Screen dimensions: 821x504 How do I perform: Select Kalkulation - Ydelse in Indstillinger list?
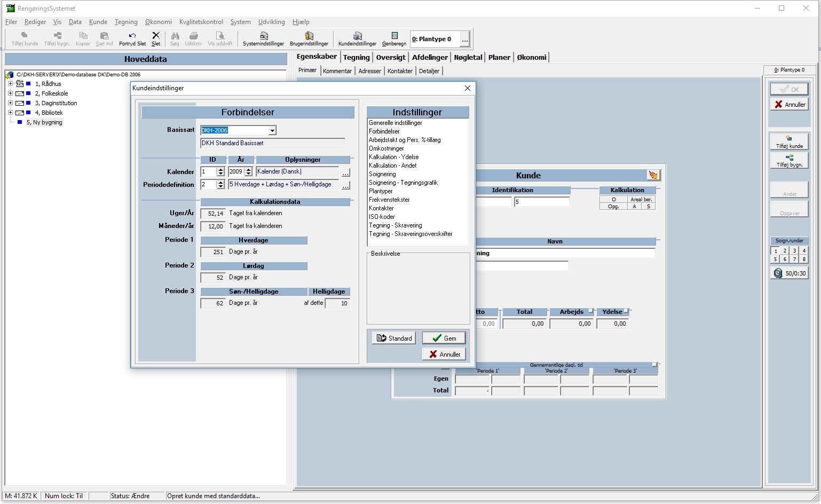(394, 157)
